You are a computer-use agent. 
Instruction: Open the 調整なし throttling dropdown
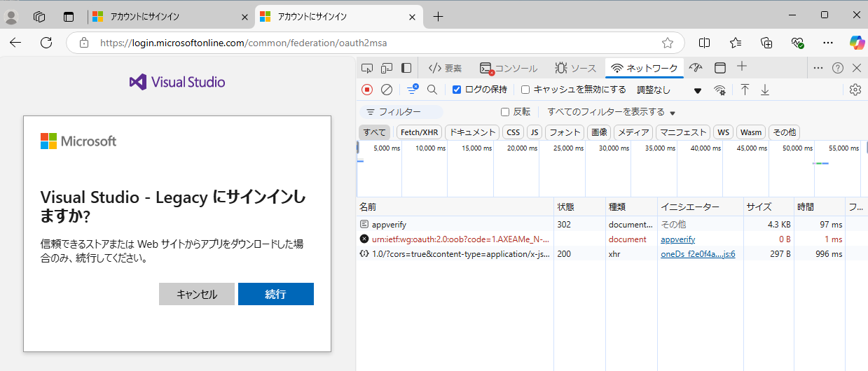(x=668, y=90)
